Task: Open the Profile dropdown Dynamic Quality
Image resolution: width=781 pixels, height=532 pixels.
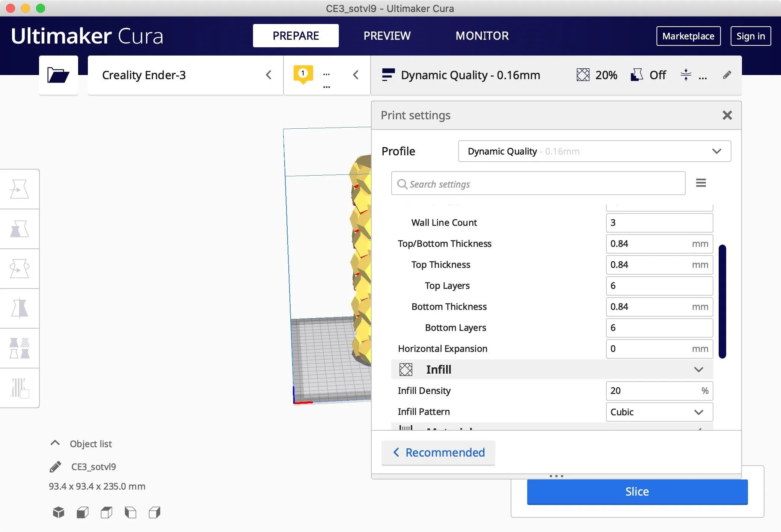Action: pyautogui.click(x=594, y=151)
